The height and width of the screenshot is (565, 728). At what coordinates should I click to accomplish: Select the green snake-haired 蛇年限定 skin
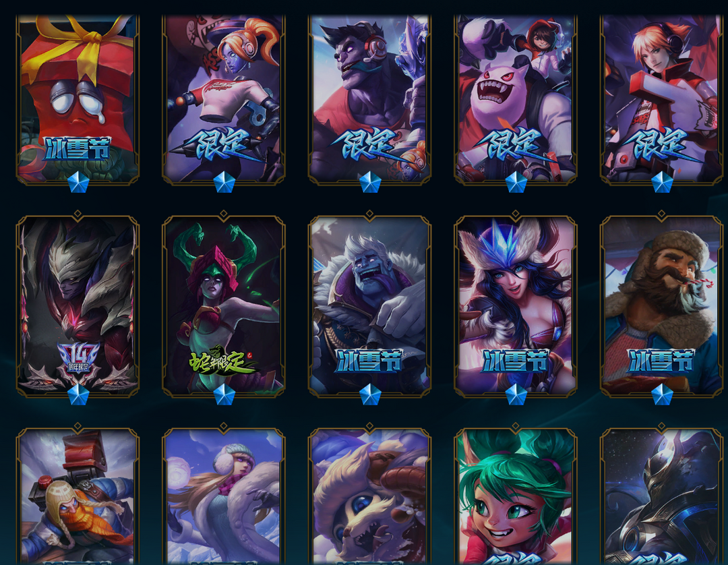[223, 306]
